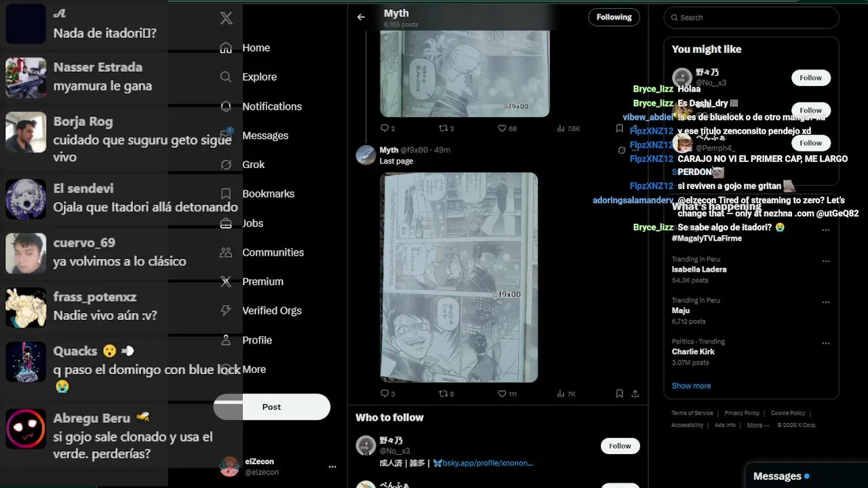Open the upper manga page image
This screenshot has width=868, height=488.
[465, 73]
